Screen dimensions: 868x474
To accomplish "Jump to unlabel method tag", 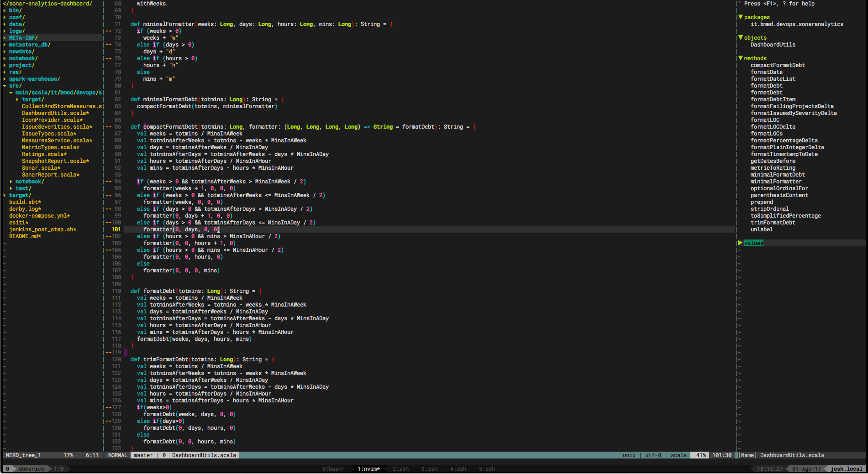I will coord(762,229).
